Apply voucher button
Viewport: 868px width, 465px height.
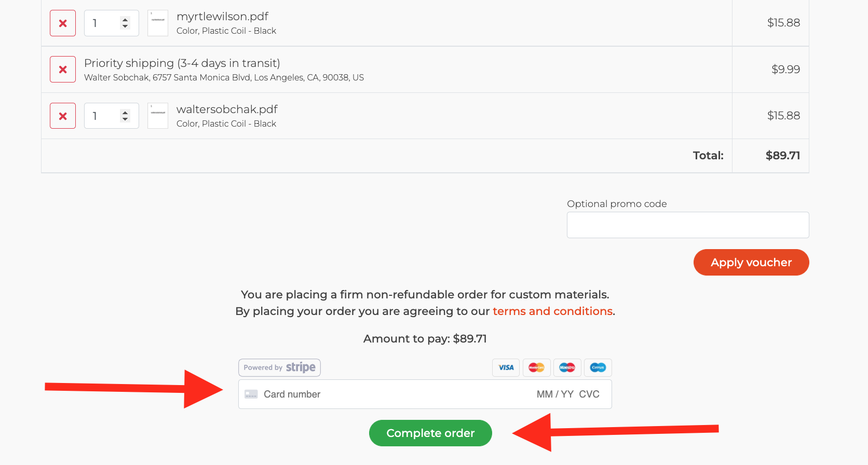tap(751, 263)
